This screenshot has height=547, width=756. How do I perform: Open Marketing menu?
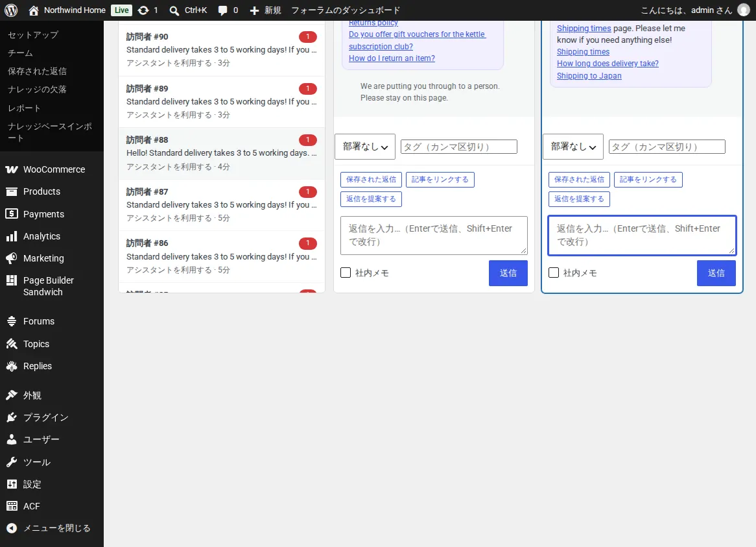click(52, 258)
